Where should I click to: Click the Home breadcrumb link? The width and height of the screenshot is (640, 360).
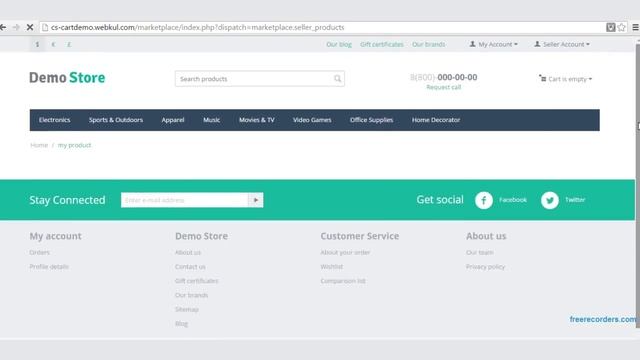point(39,145)
